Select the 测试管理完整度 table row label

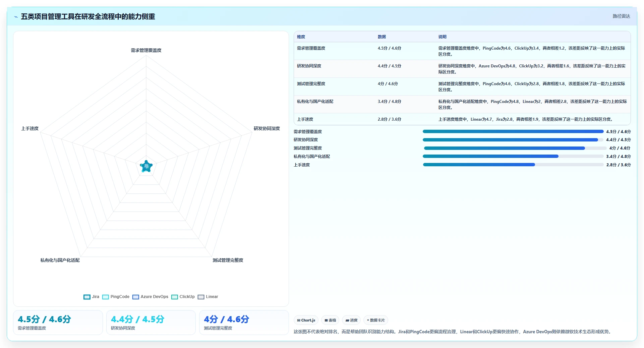pyautogui.click(x=311, y=84)
